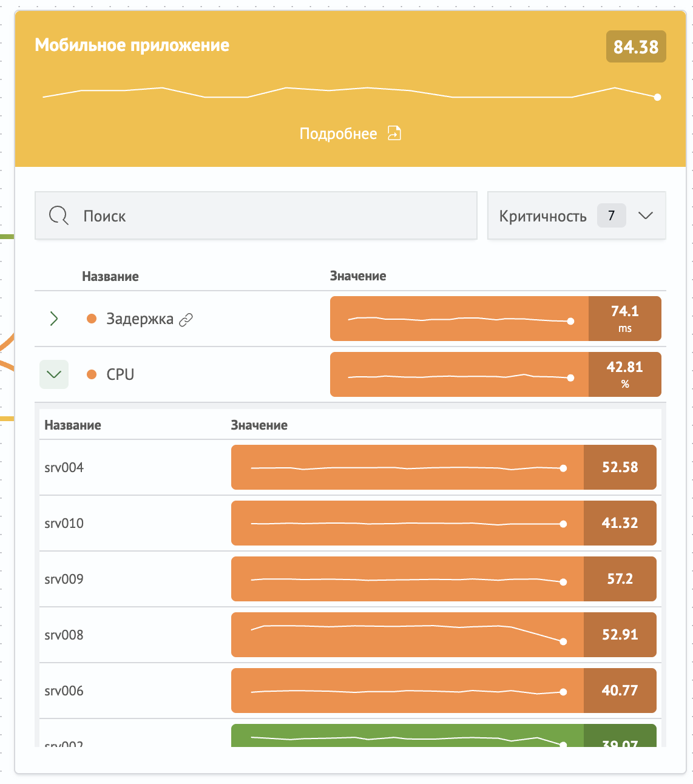Click the CPU sparkline bar

[459, 375]
